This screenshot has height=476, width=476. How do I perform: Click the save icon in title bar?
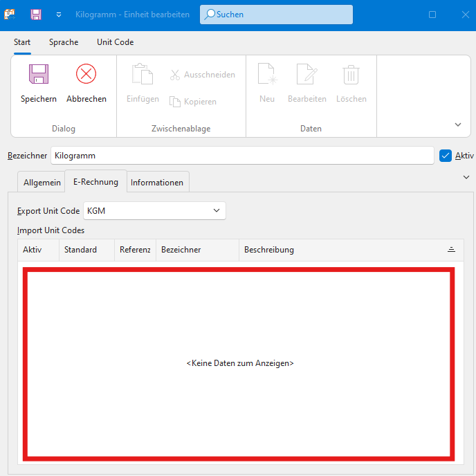(36, 15)
